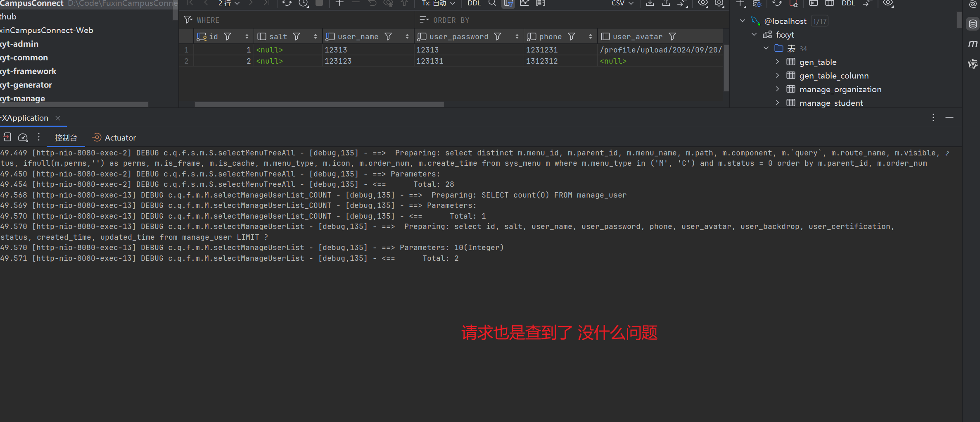The image size is (980, 422).
Task: Open the ORDER BY sort icon
Action: [424, 20]
